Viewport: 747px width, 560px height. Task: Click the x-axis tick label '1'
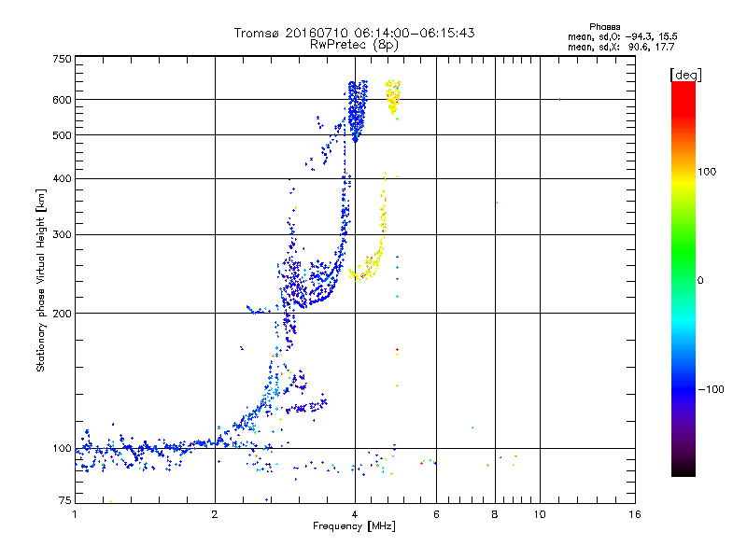[x=75, y=514]
